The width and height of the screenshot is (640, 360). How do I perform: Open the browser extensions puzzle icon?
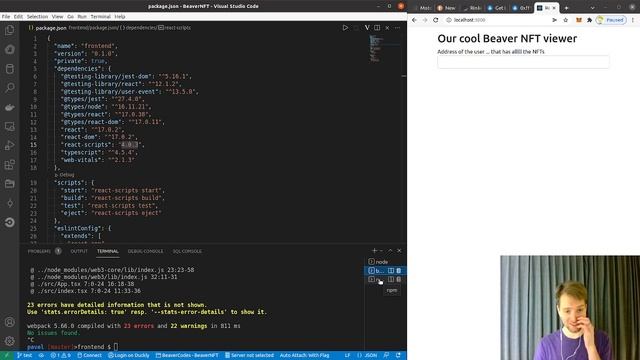[589, 20]
